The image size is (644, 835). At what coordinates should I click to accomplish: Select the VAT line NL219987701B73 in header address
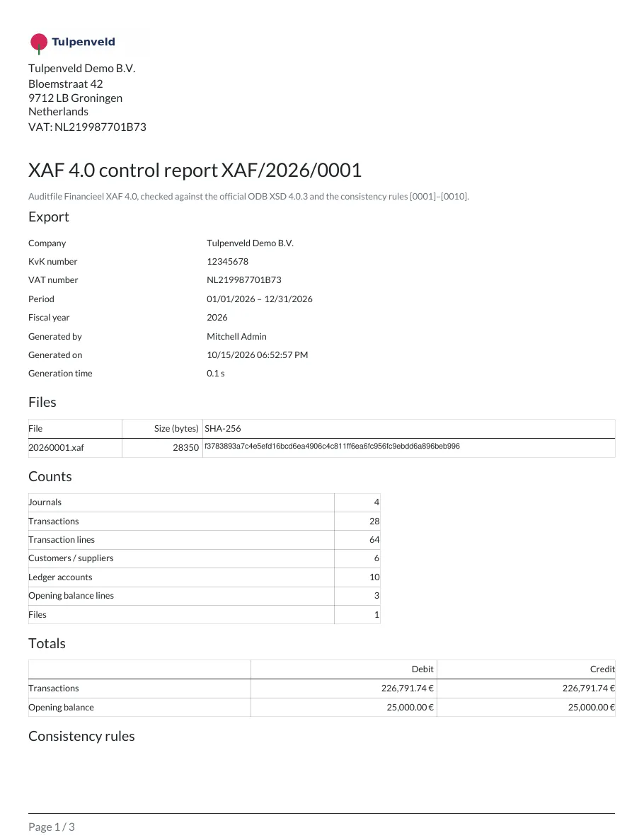(87, 127)
